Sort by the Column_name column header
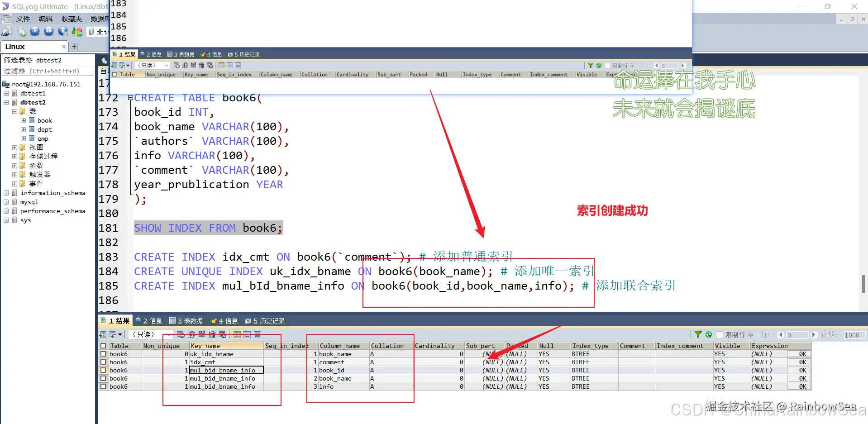The width and height of the screenshot is (868, 424). click(343, 346)
